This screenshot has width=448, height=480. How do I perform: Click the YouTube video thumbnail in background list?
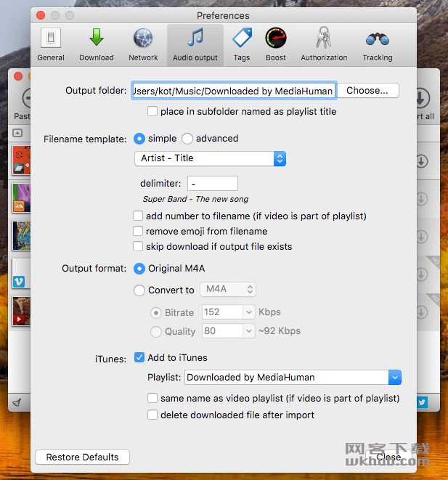coord(21,312)
